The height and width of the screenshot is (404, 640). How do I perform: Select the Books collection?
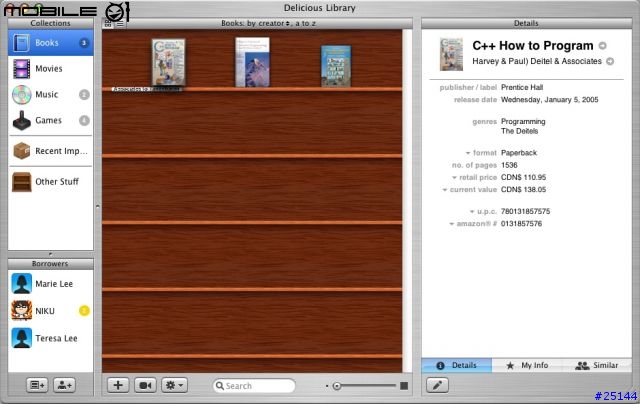pos(51,42)
